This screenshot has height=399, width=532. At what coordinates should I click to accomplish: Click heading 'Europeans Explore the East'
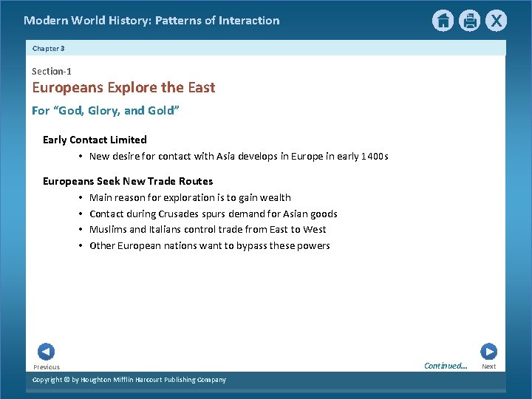pos(124,87)
